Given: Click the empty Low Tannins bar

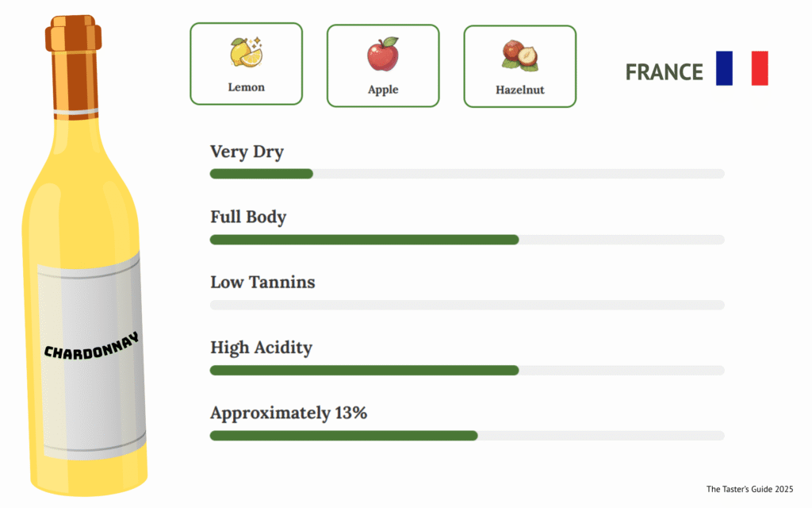Looking at the screenshot, I should pyautogui.click(x=466, y=305).
